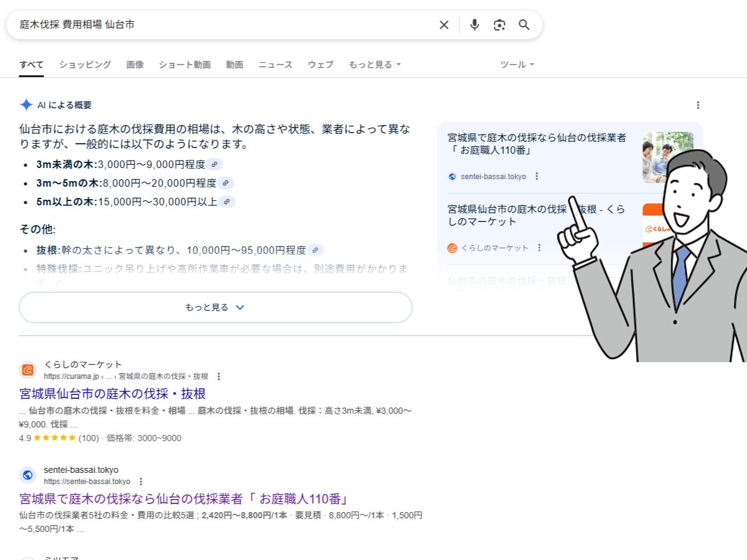Click the AI による概要 sparkle icon
This screenshot has height=560, width=747.
click(x=26, y=105)
